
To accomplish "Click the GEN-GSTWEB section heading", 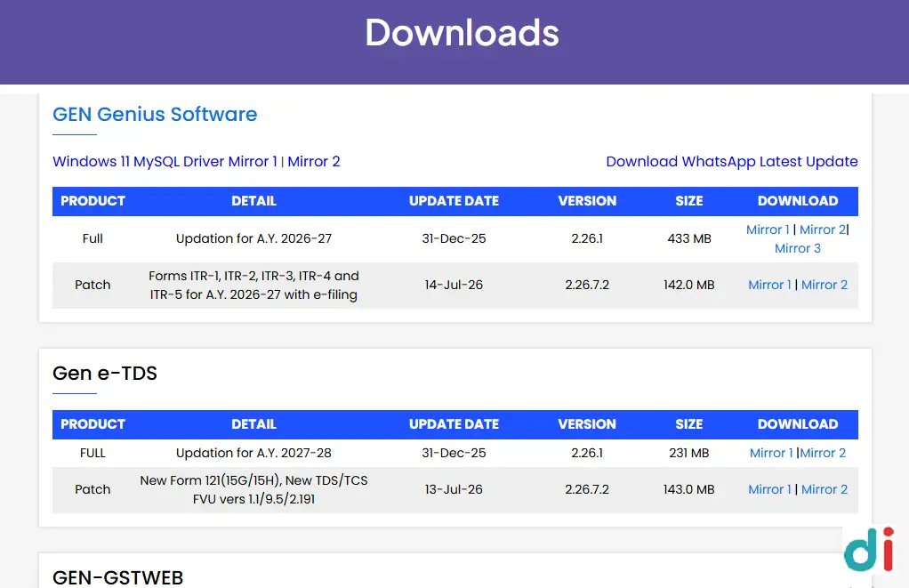I will (118, 577).
